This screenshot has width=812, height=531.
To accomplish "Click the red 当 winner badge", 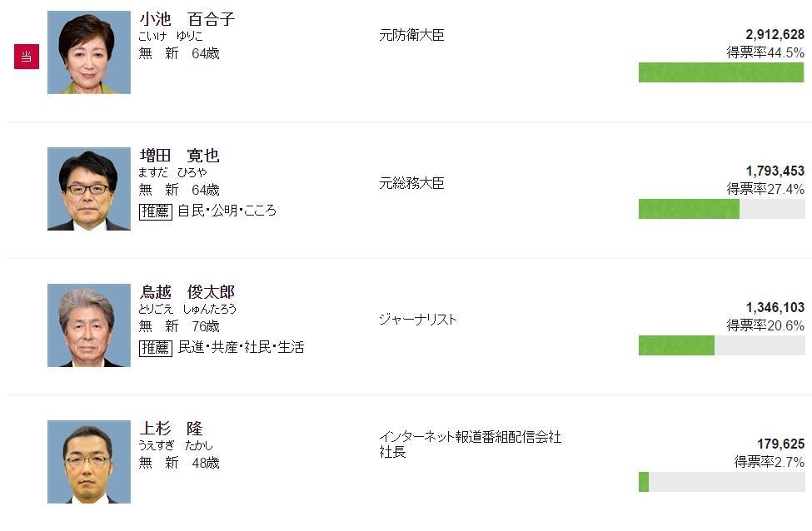I will tap(27, 57).
